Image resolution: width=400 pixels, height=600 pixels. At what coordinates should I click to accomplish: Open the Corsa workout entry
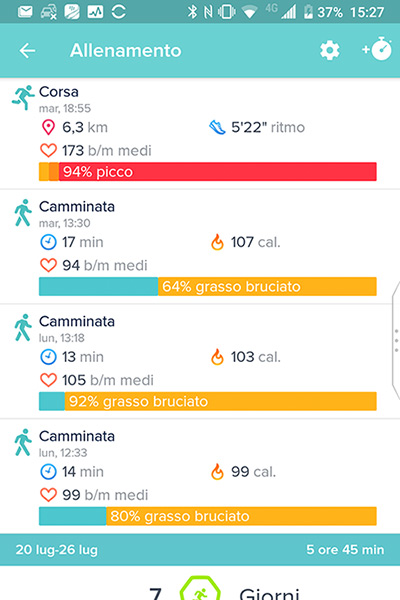coord(200,133)
